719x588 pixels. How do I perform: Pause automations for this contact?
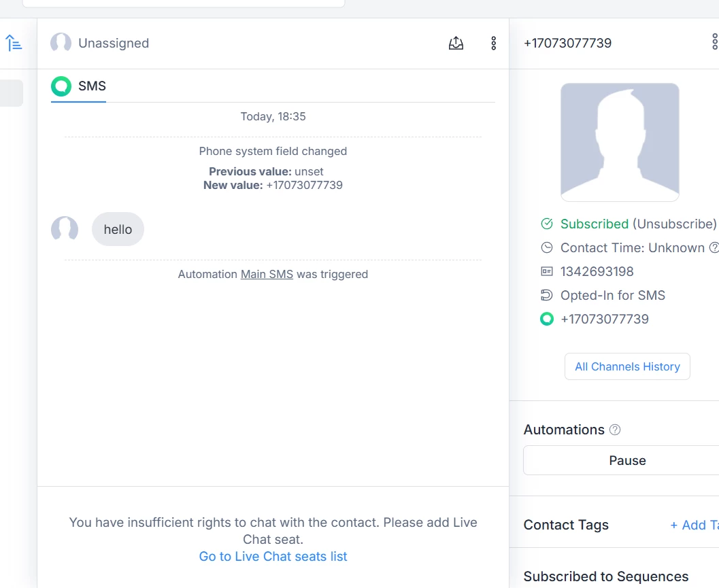click(626, 460)
